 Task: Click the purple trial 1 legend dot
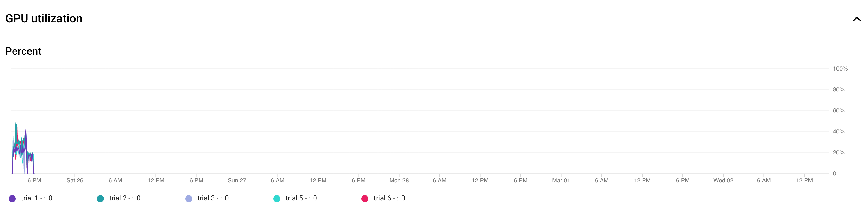12,198
